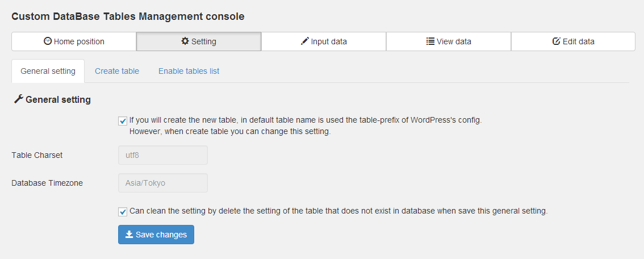Click the gear icon on Setting button
644x259 pixels.
click(x=185, y=41)
